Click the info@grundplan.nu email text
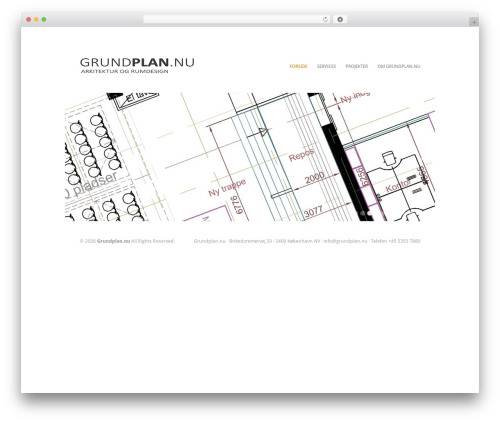The width and height of the screenshot is (500, 423). pyautogui.click(x=345, y=241)
